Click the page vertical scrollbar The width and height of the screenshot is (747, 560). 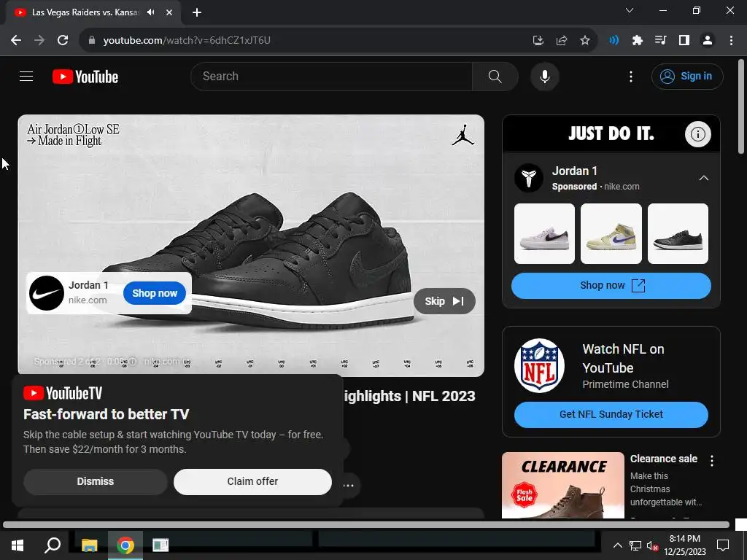[741, 106]
